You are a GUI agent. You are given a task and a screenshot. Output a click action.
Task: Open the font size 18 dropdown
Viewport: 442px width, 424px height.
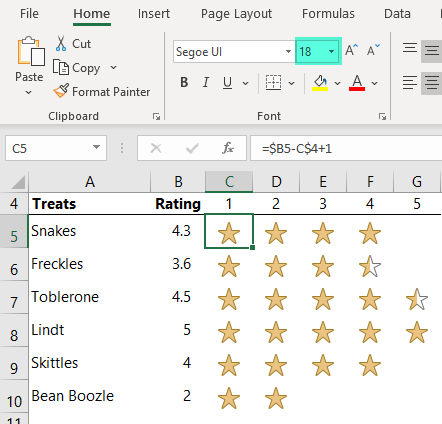[331, 51]
